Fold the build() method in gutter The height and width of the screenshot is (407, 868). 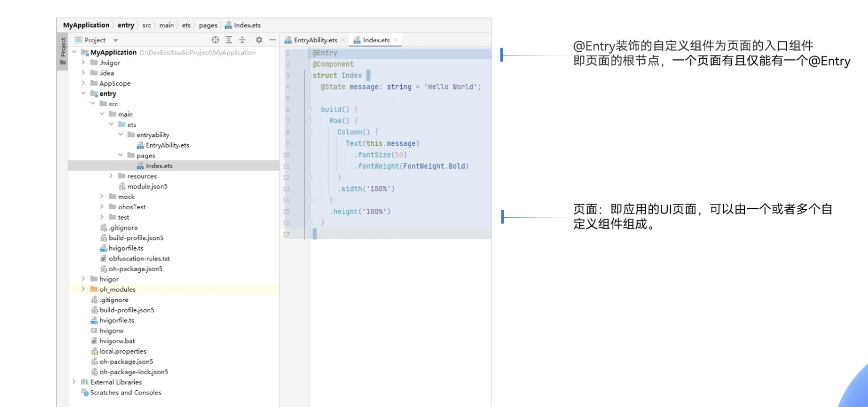tap(310, 109)
